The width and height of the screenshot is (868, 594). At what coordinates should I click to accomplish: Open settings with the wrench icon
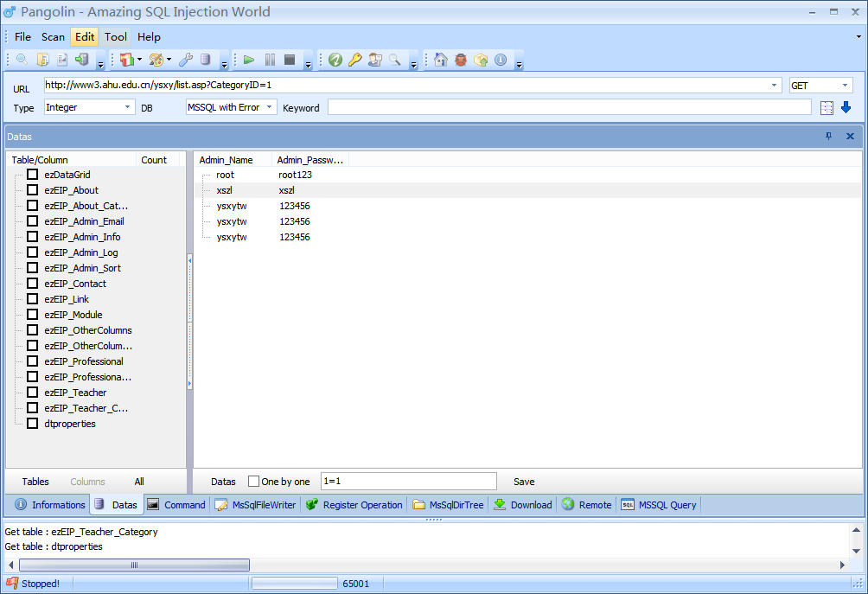[186, 60]
